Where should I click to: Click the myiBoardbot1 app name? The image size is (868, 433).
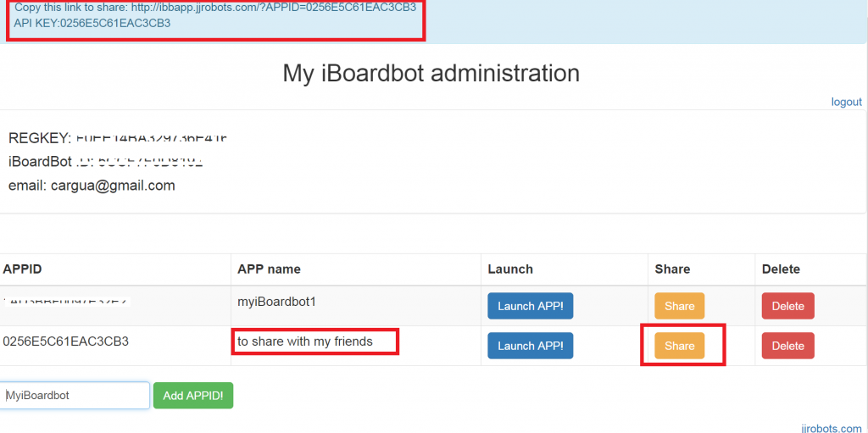tap(277, 302)
